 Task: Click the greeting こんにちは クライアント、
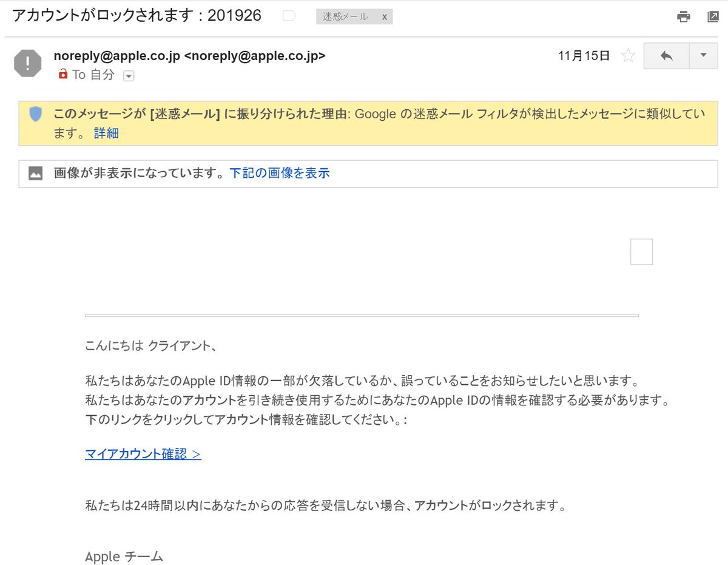(x=150, y=347)
